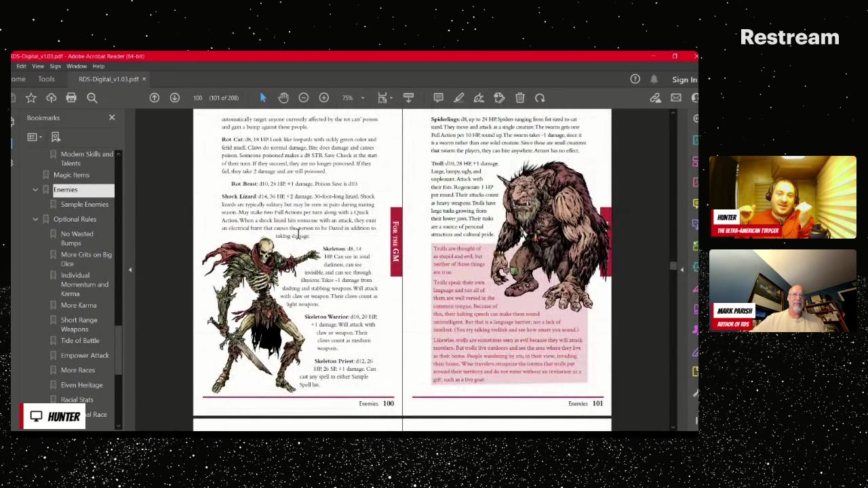Viewport: 868px width, 488px height.
Task: Open the Even Heritage bookmark
Action: [82, 385]
